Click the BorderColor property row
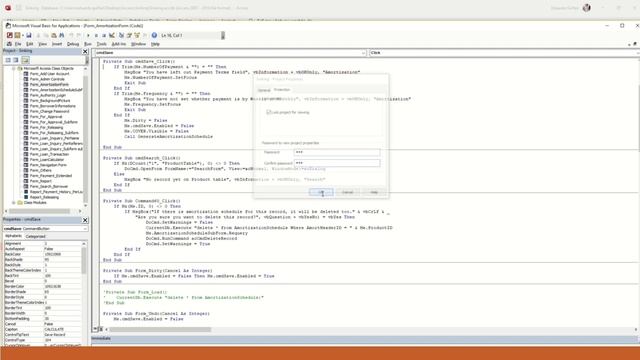This screenshot has width=640, height=360. (43, 287)
